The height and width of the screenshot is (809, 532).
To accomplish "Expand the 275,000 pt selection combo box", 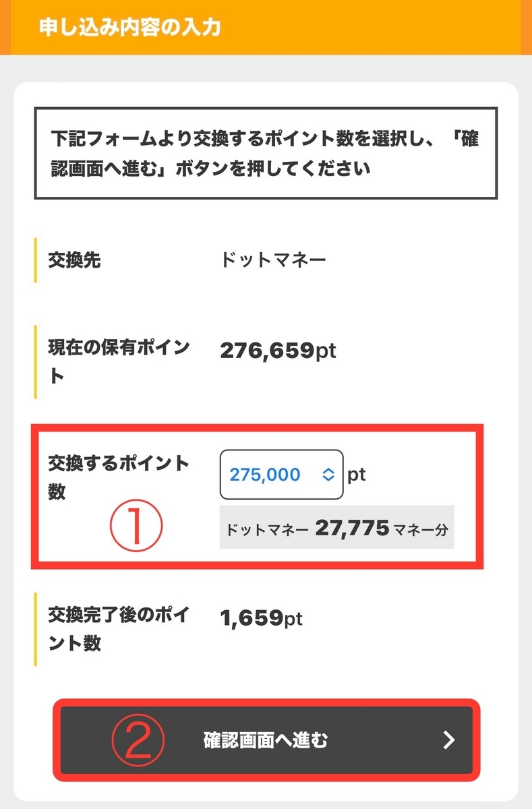I will tap(281, 475).
